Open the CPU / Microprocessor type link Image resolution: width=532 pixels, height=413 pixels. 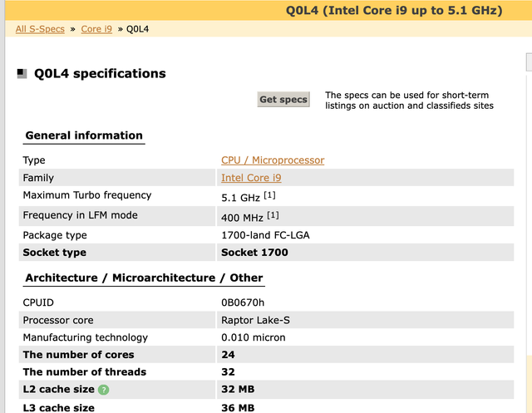point(273,160)
